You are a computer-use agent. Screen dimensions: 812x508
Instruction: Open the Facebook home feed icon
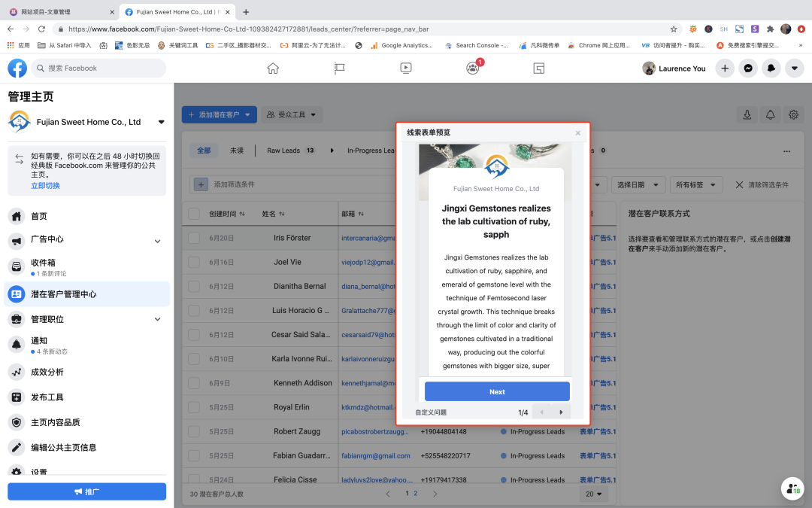pos(273,68)
